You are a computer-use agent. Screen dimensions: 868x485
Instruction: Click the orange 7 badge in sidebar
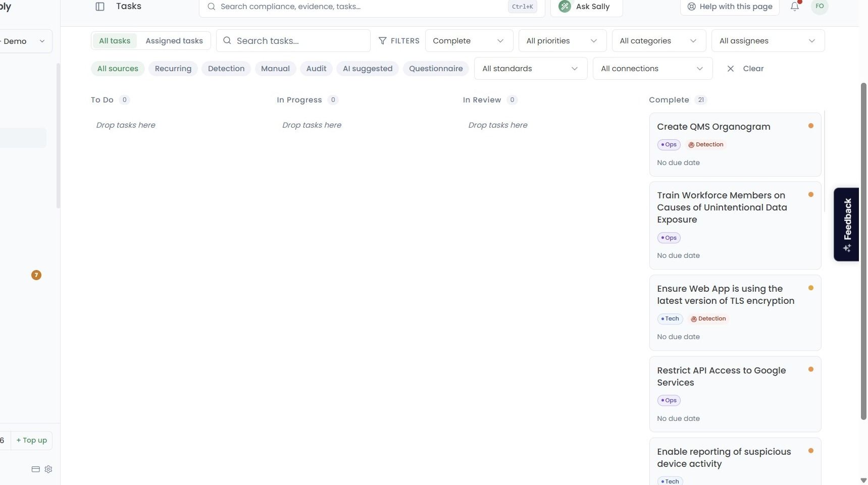point(36,275)
